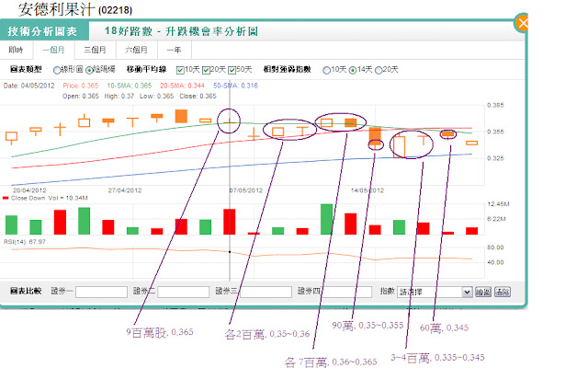Click the 12.45M volume axis label
The width and height of the screenshot is (588, 379).
[498, 204]
